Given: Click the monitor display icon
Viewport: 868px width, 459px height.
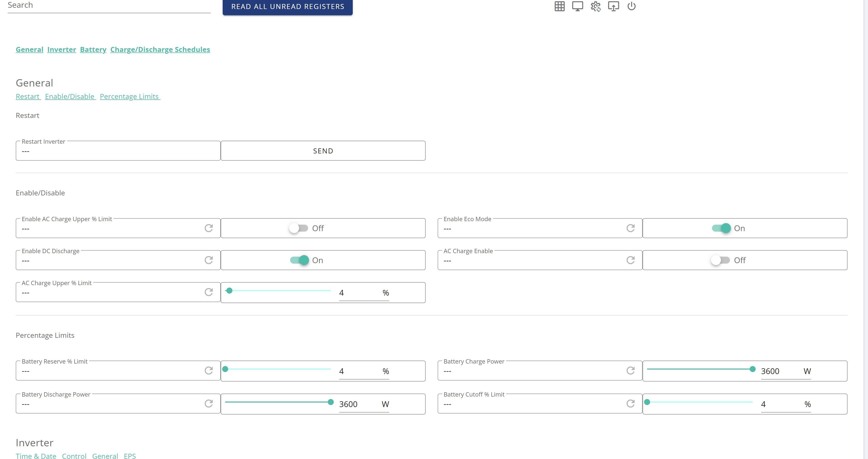Looking at the screenshot, I should (578, 6).
